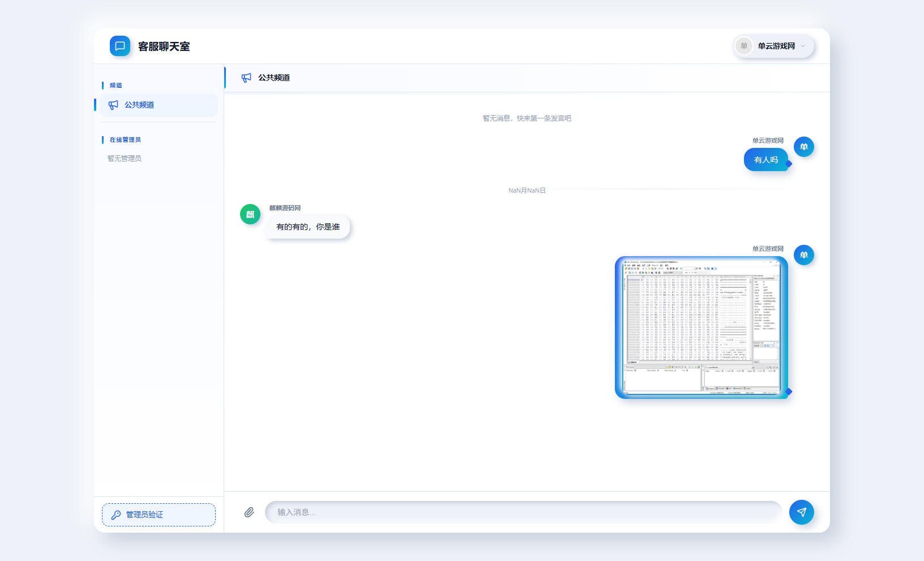
Task: Click the 单 avatar beside the image
Action: [x=804, y=255]
